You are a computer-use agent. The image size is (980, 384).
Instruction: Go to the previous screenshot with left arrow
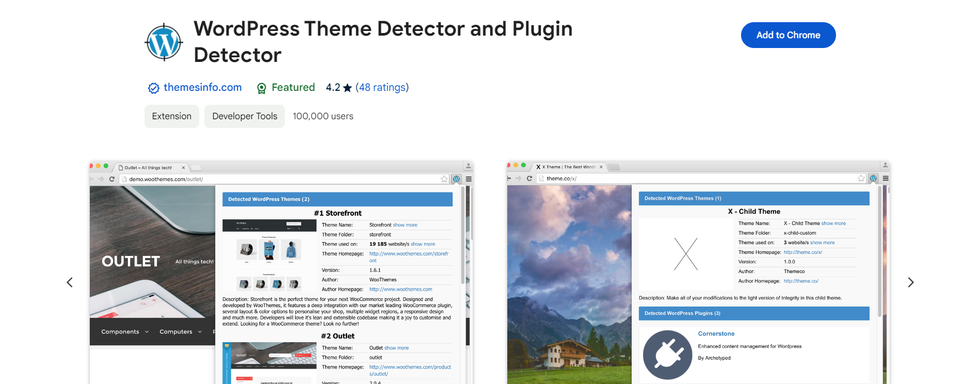click(x=70, y=282)
